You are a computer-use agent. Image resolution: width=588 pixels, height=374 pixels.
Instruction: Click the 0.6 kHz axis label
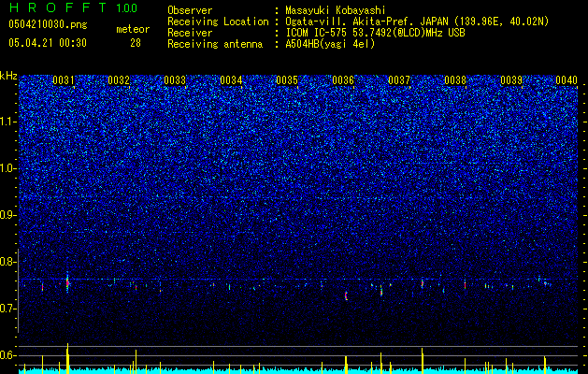8,355
